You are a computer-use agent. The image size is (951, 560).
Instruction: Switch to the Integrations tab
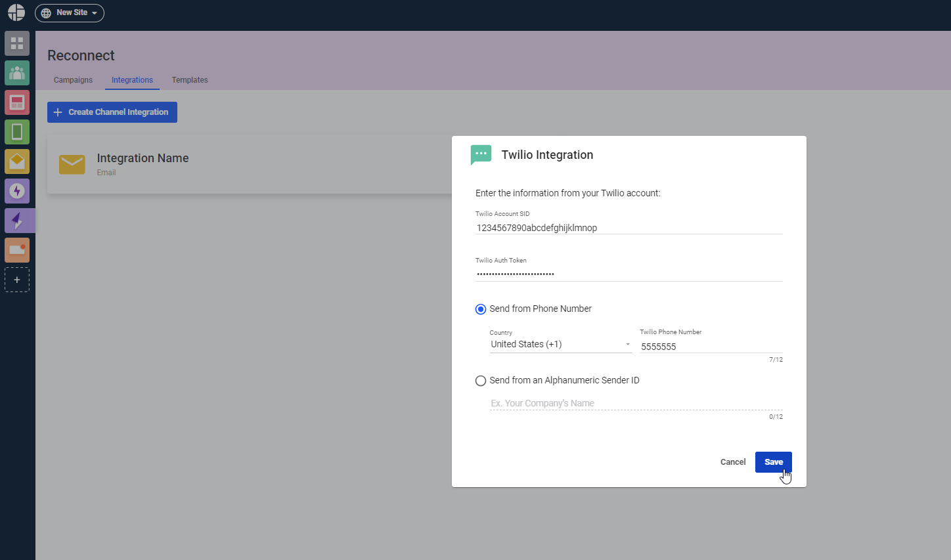132,80
